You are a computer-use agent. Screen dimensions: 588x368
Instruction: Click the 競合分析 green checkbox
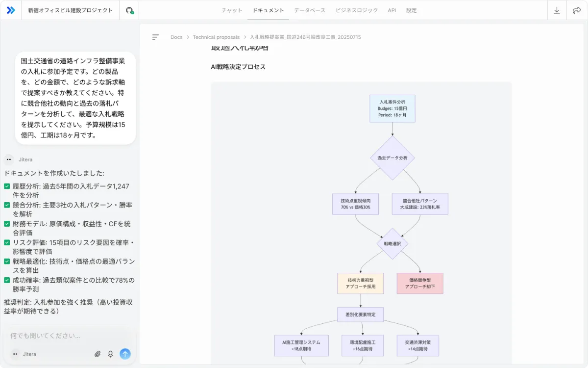click(7, 205)
